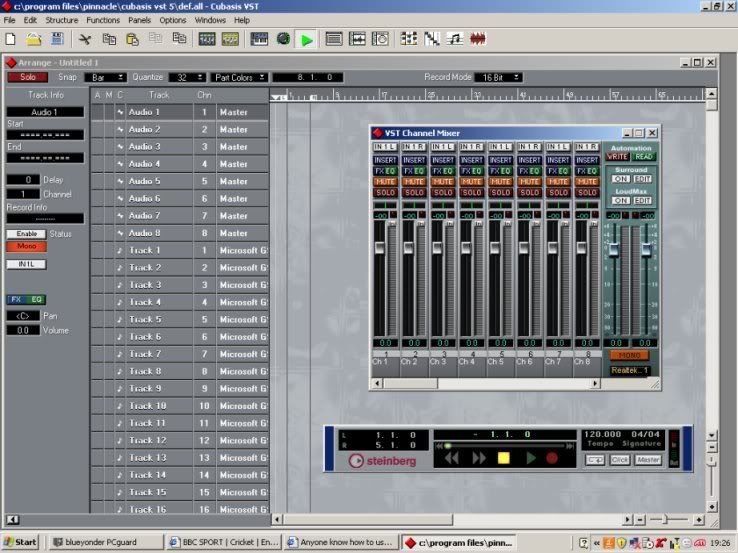The width and height of the screenshot is (738, 553).
Task: Toggle the Master button on transport bar
Action: (648, 460)
